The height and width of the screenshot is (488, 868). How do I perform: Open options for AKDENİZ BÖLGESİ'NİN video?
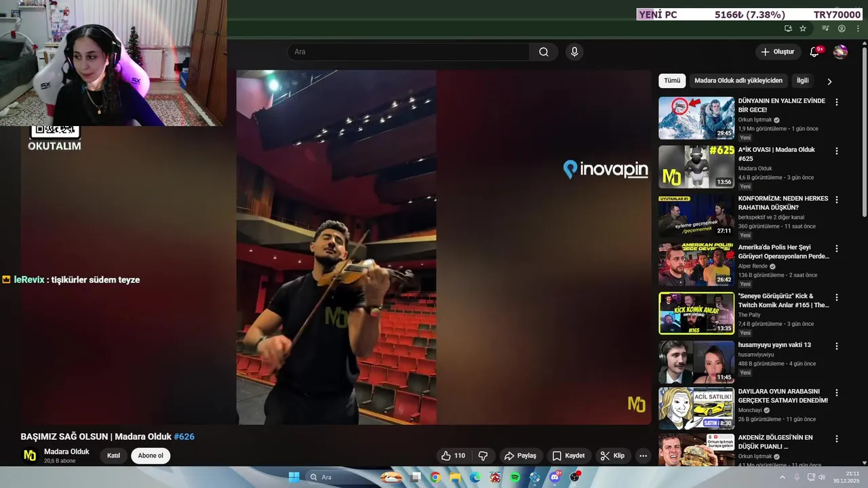(836, 439)
